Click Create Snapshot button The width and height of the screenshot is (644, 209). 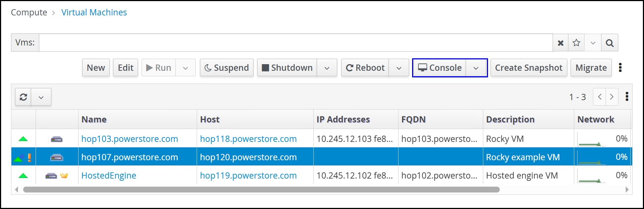(529, 68)
